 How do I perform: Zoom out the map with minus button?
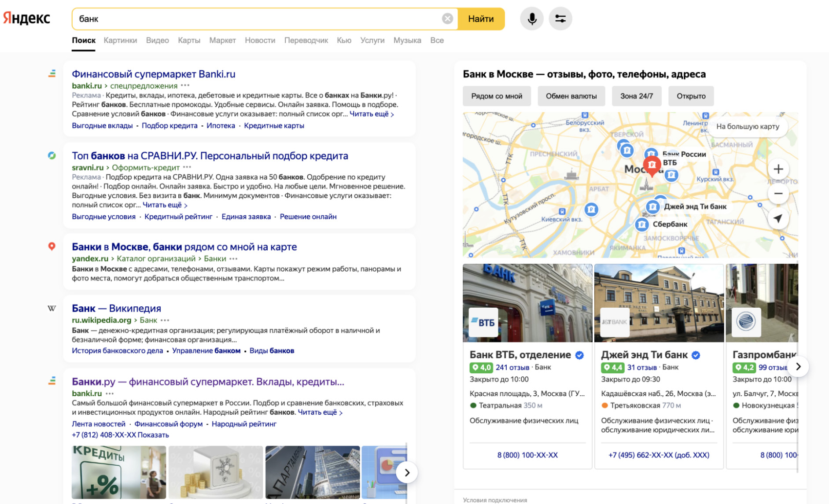778,194
